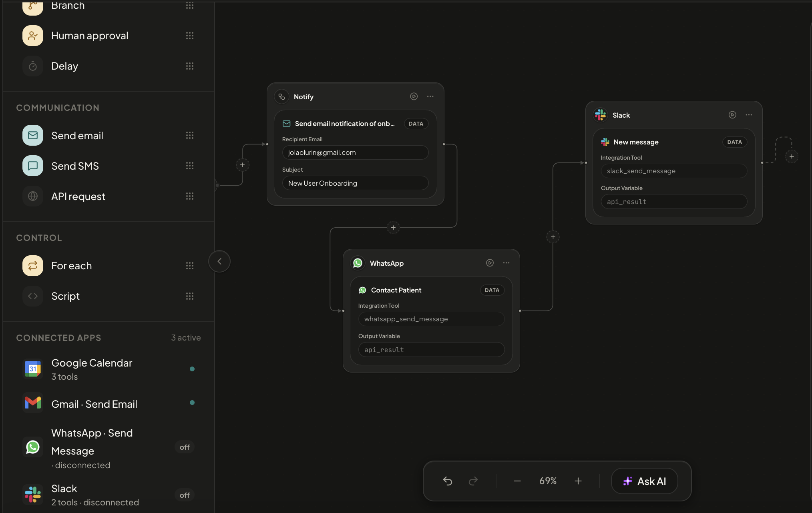Redo the last canvas action

(473, 481)
